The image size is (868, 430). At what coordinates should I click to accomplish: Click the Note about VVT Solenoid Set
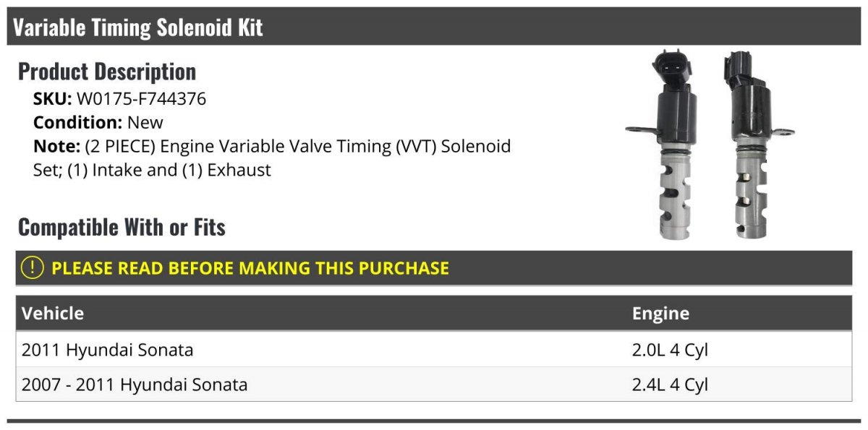[x=272, y=158]
